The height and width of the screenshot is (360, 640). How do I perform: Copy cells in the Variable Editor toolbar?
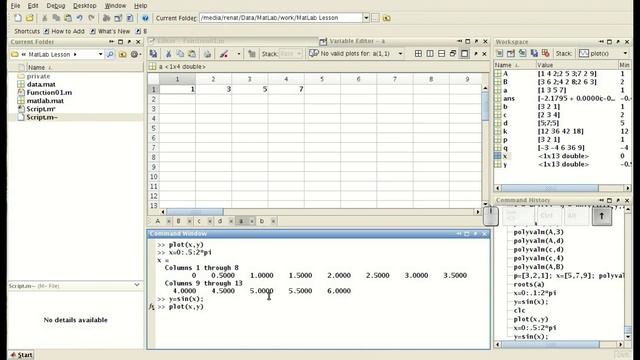click(x=180, y=53)
